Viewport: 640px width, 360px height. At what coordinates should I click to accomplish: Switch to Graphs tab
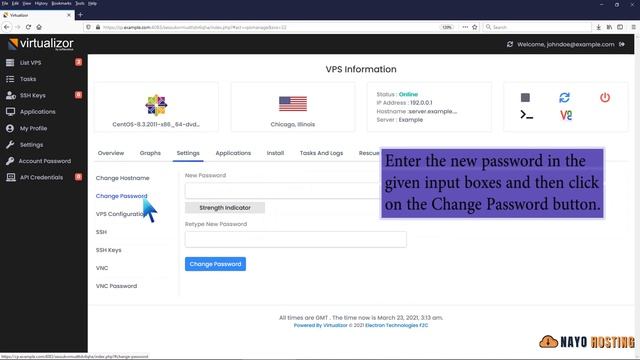(150, 153)
